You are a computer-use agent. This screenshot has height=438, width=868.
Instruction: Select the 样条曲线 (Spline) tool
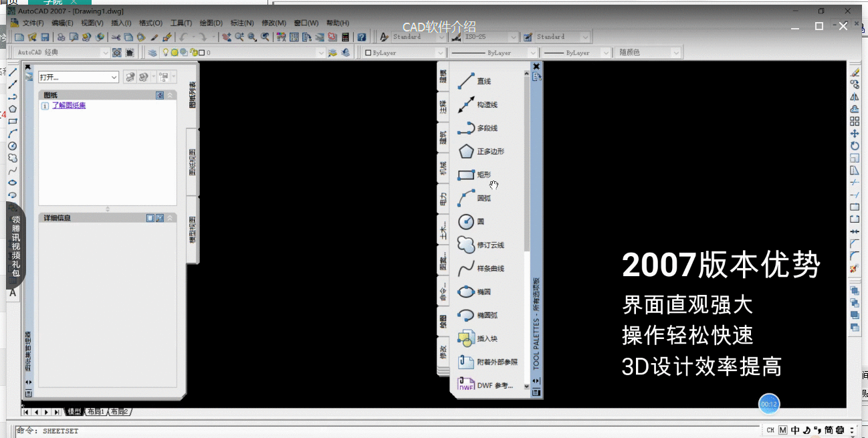coord(485,268)
